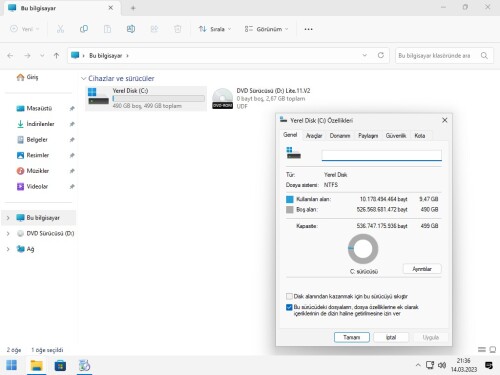Close the Yerel Disk properties dialog
The width and height of the screenshot is (500, 375).
(x=445, y=120)
